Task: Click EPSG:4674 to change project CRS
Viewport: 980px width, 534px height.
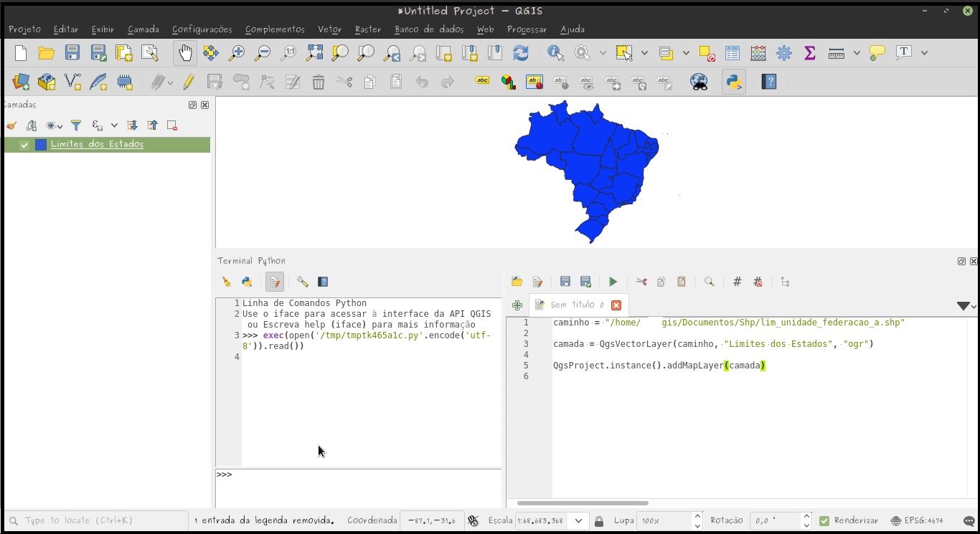Action: click(x=924, y=520)
